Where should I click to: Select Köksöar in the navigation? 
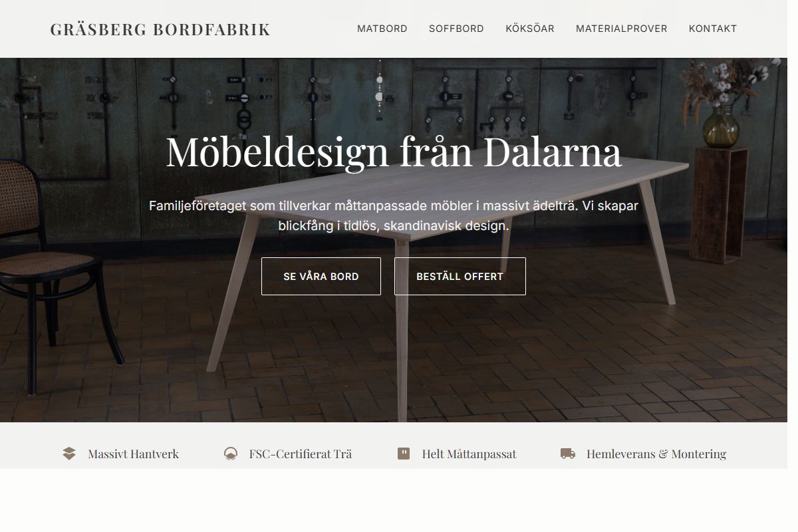530,29
